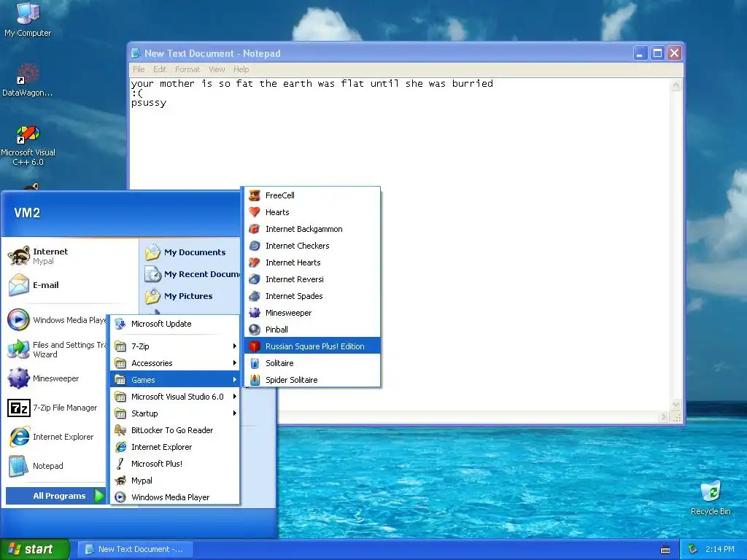747x560 pixels.
Task: Open Notepad Format menu
Action: click(x=187, y=69)
